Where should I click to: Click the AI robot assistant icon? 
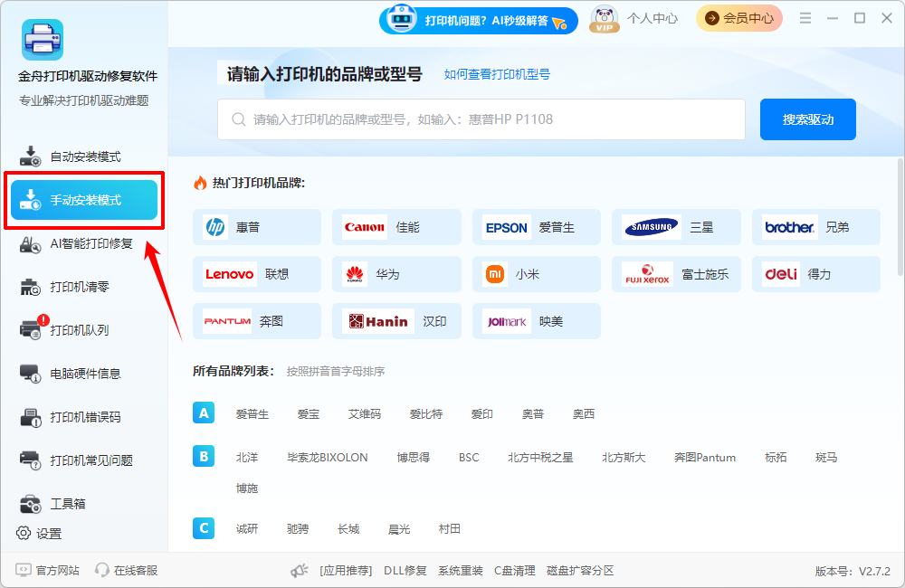pyautogui.click(x=402, y=19)
